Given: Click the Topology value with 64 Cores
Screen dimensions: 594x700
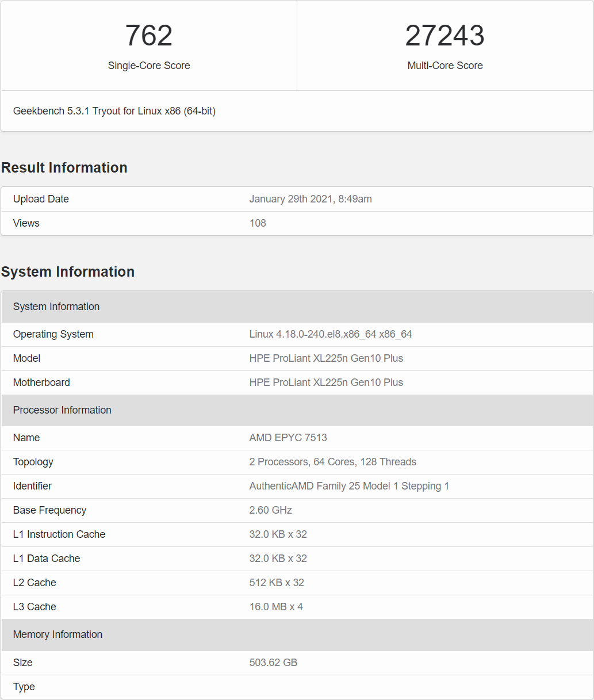Looking at the screenshot, I should pos(332,462).
